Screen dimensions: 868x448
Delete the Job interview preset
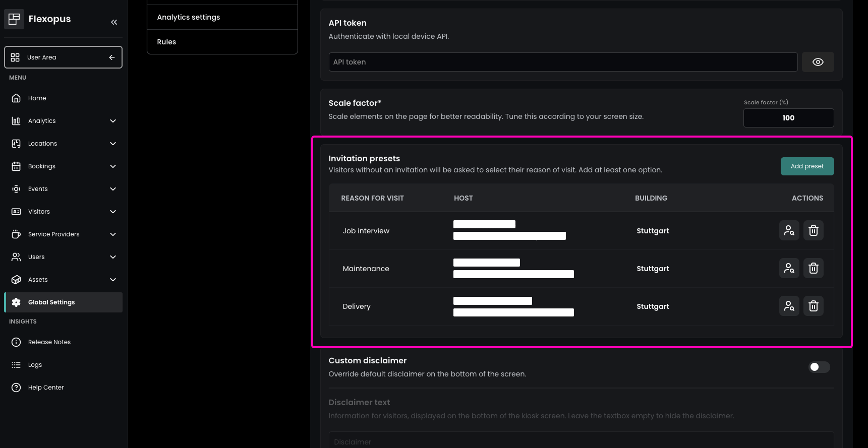click(x=813, y=230)
